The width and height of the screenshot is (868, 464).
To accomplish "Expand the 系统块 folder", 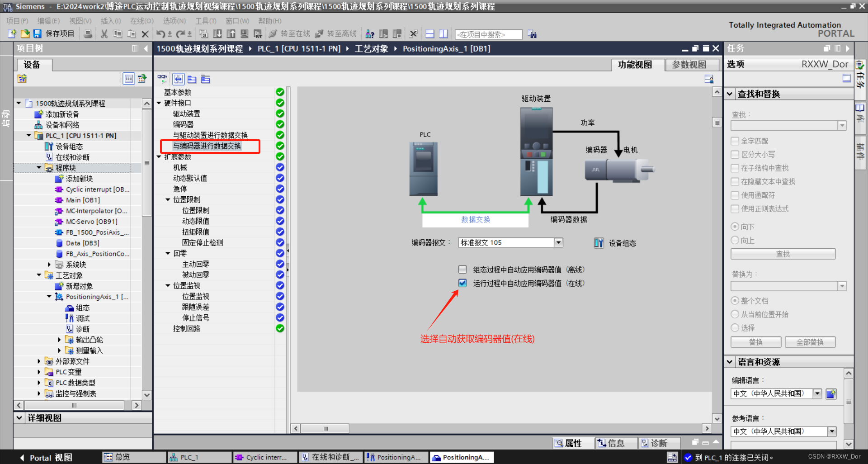I will (x=49, y=265).
